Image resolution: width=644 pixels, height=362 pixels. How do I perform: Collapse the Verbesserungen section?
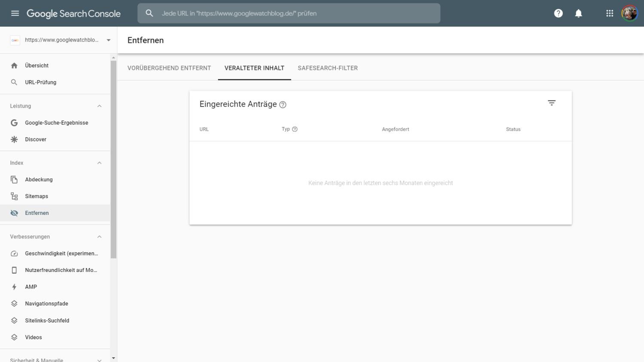click(99, 237)
